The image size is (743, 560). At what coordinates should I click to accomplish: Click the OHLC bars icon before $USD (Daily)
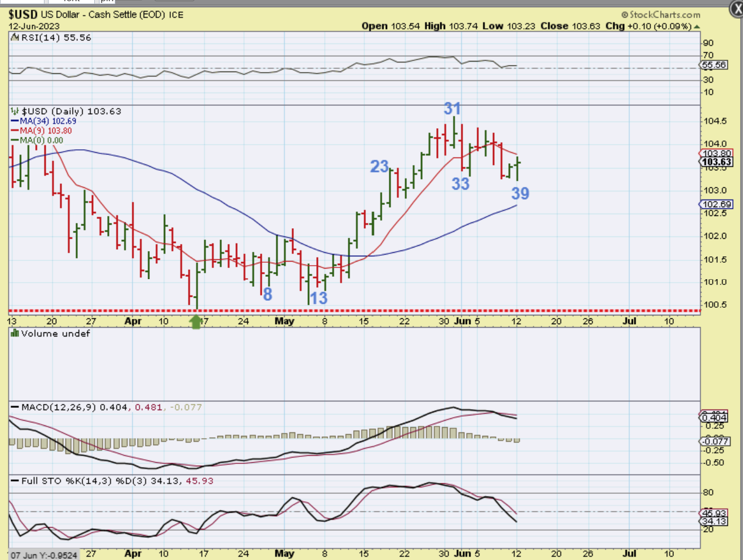click(x=15, y=111)
